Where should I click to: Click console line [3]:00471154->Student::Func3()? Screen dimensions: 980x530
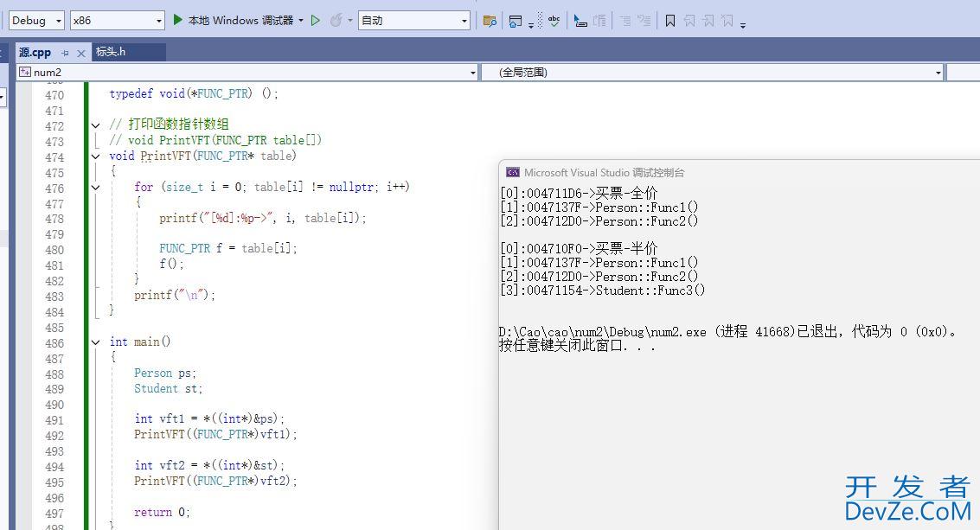[x=603, y=290]
